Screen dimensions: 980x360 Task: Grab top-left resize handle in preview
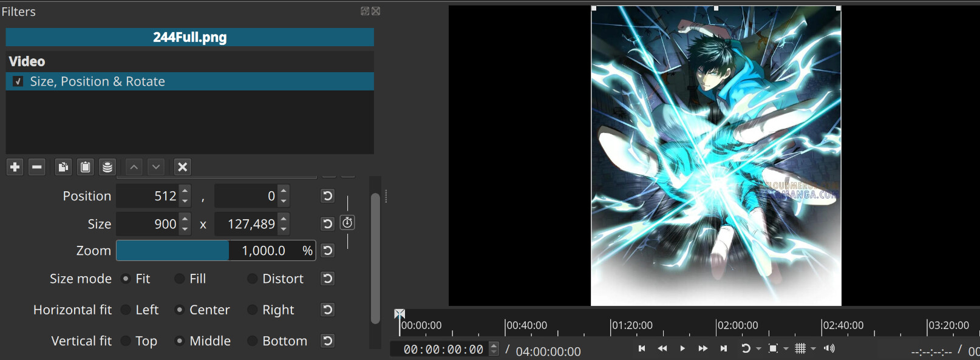(594, 8)
